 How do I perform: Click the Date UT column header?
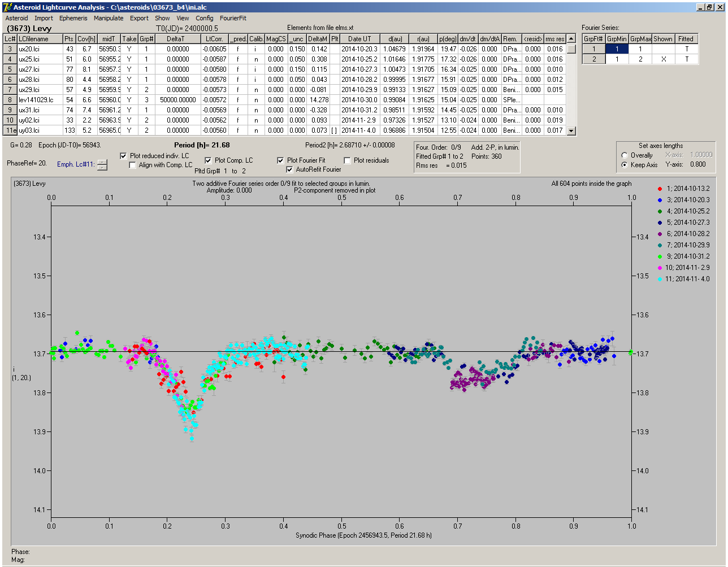[x=359, y=39]
